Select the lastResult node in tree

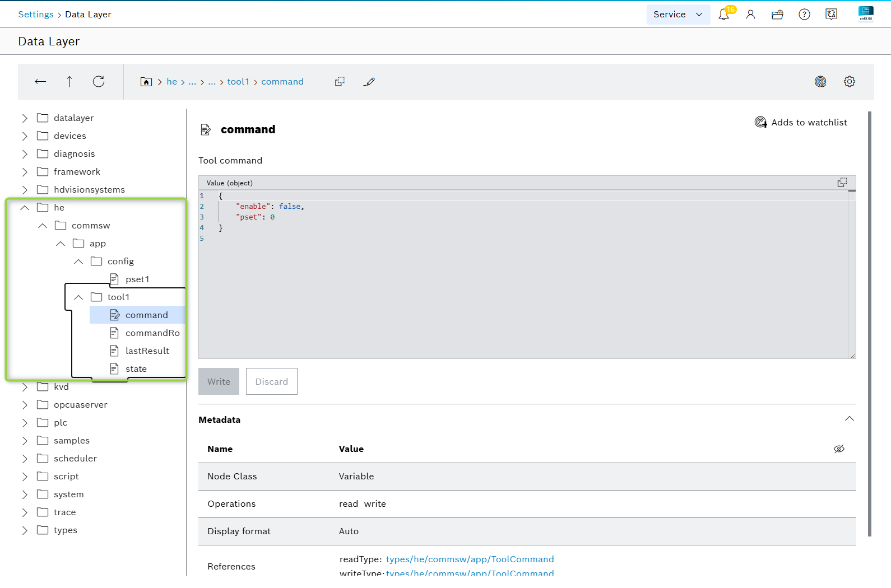pyautogui.click(x=147, y=351)
